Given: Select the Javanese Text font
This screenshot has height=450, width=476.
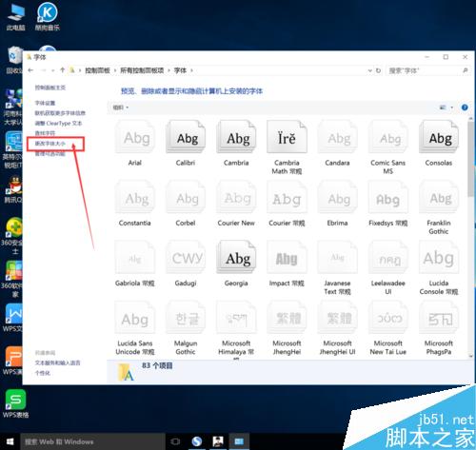Looking at the screenshot, I should click(x=337, y=268).
